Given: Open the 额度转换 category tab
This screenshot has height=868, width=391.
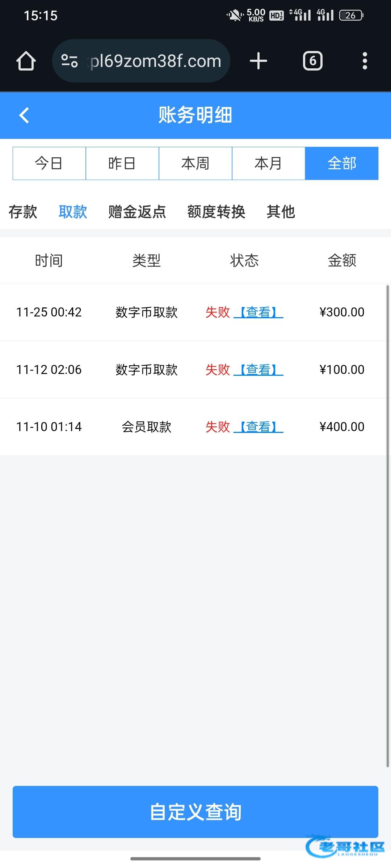Looking at the screenshot, I should click(x=216, y=212).
